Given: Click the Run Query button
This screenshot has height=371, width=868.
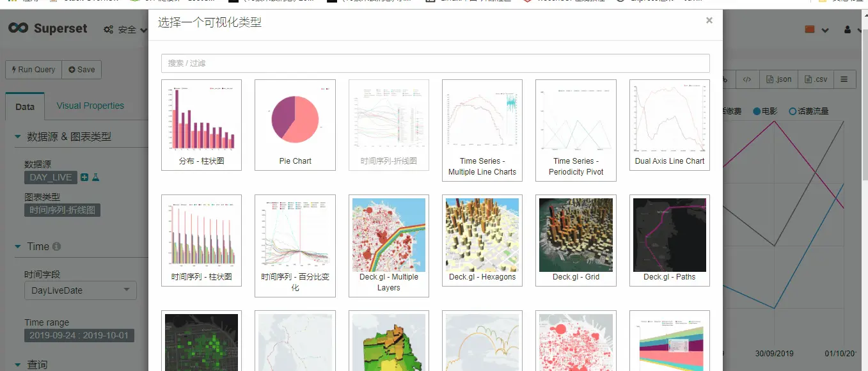Looking at the screenshot, I should [x=33, y=70].
